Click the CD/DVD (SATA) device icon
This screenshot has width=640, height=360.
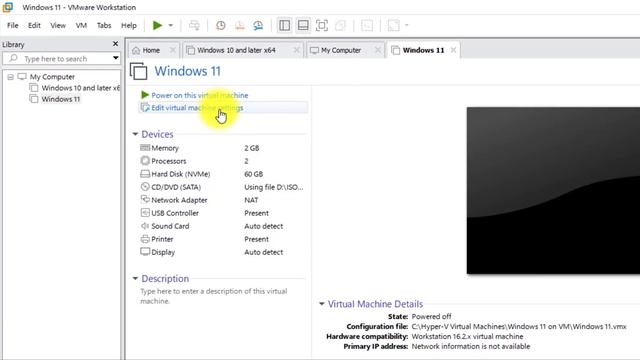[x=145, y=187]
